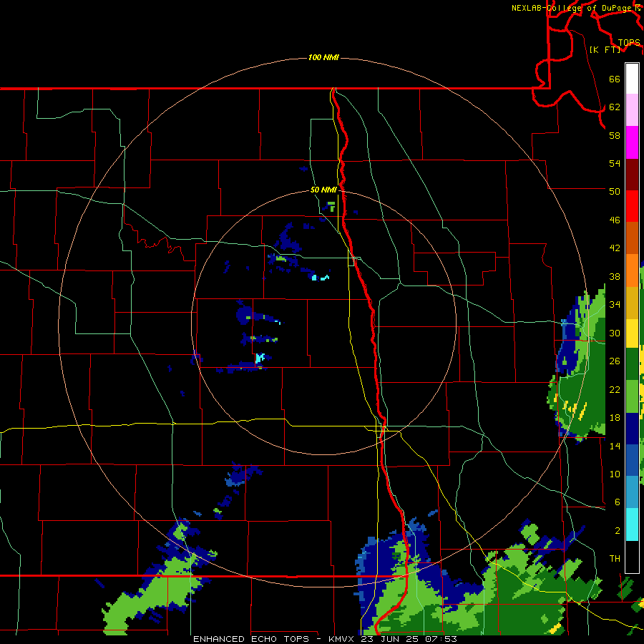The width and height of the screenshot is (644, 644).
Task: Select the bright red color swatch
Action: click(632, 206)
